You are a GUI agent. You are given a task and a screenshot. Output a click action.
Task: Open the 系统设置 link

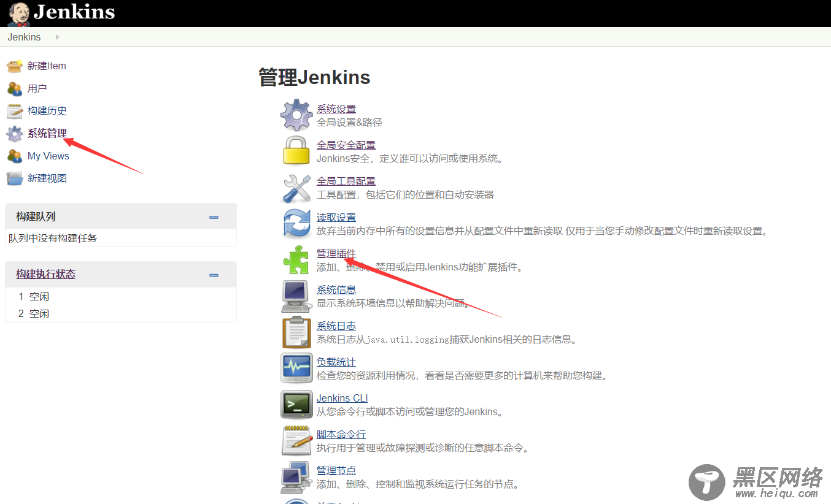(x=336, y=109)
